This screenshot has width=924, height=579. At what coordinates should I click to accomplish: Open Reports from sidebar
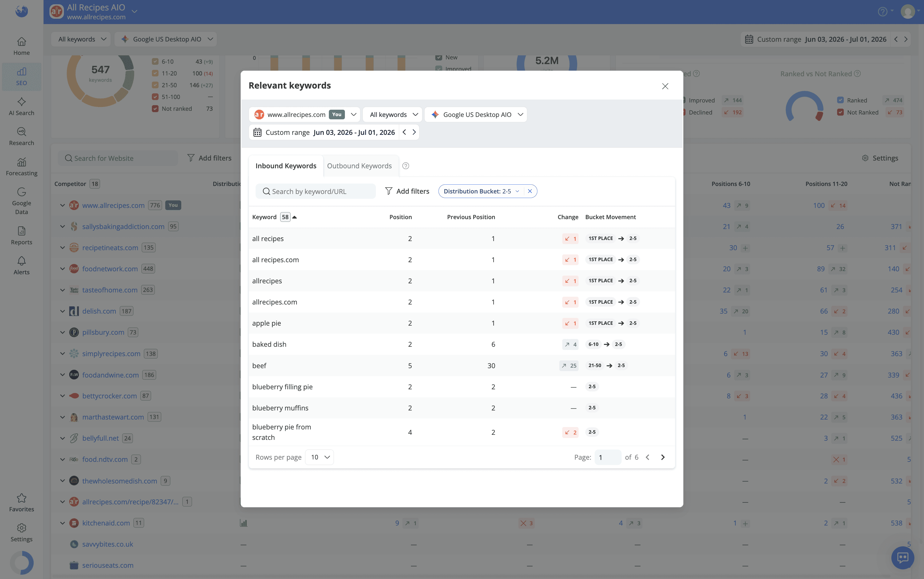pos(21,235)
